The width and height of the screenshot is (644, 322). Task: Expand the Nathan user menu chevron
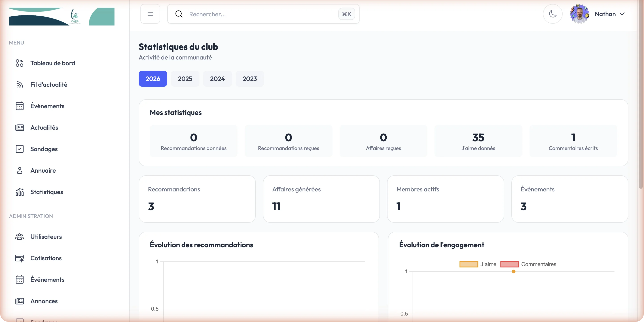coord(622,14)
